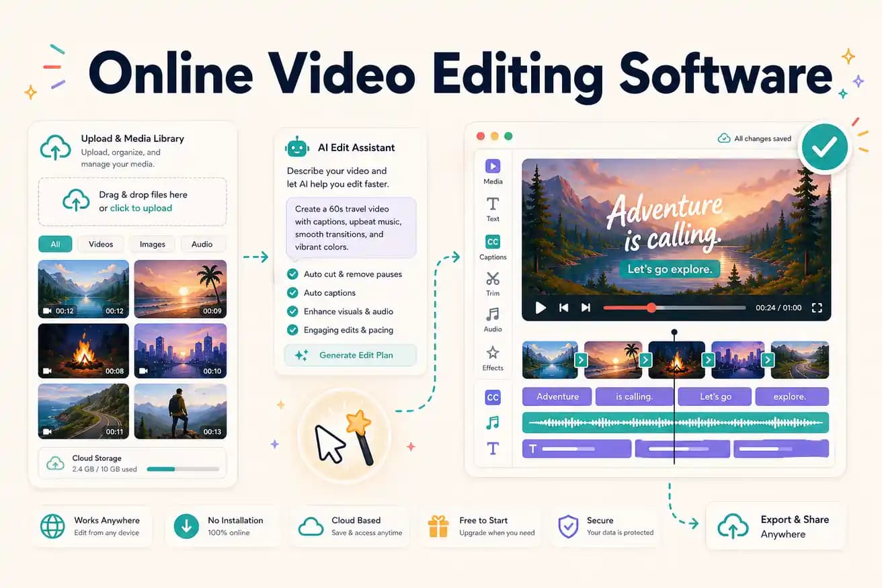Open the Effects panel

pyautogui.click(x=493, y=358)
